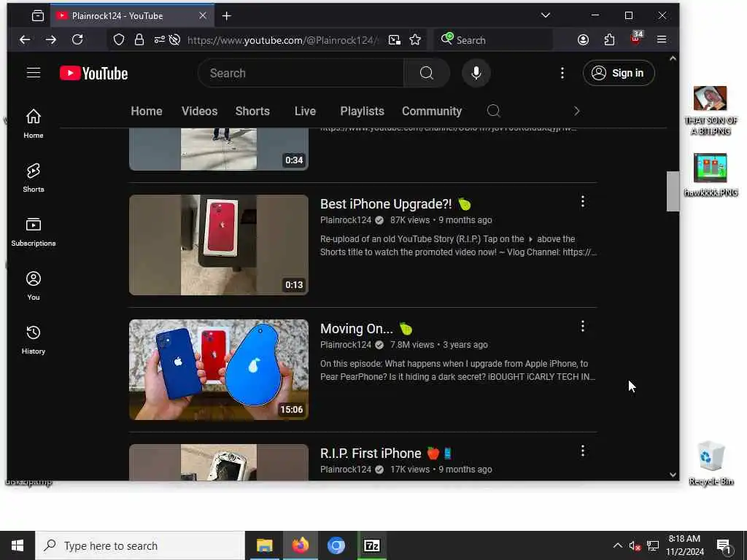Show site security padlock info

(139, 39)
